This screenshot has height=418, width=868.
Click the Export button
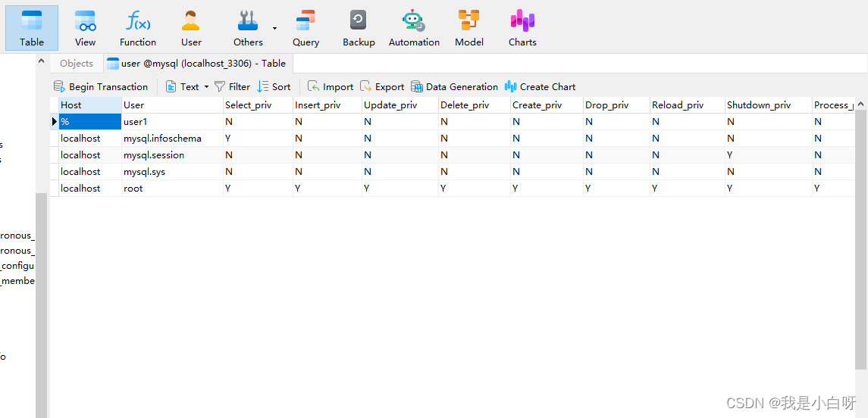382,87
